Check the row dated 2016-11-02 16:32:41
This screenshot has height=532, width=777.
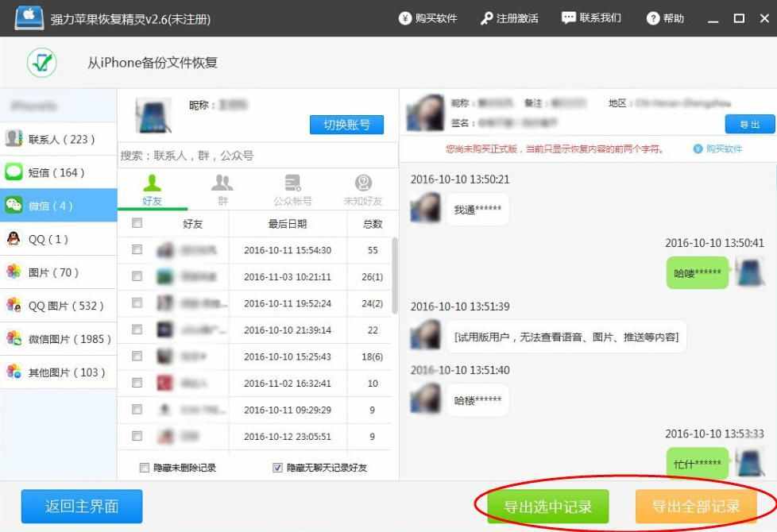pos(137,383)
